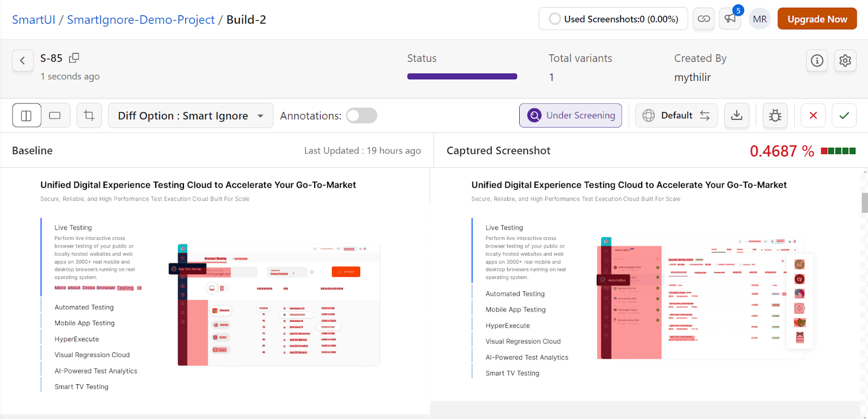Switch to single-pane overlay view

point(55,116)
